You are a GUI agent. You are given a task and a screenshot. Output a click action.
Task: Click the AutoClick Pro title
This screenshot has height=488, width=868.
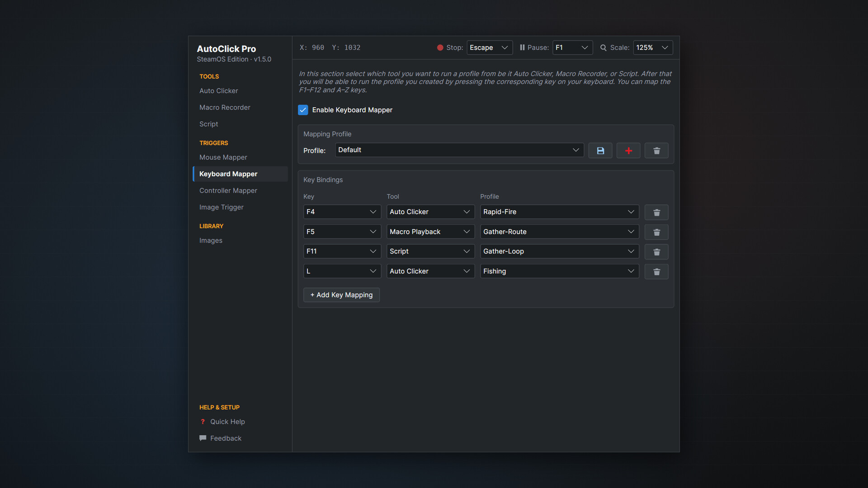(226, 49)
